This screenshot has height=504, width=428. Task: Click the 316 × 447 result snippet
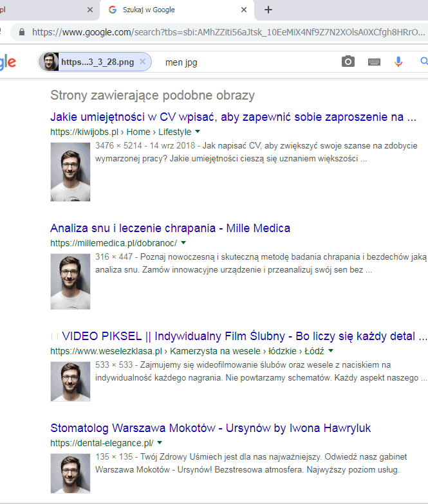pyautogui.click(x=261, y=264)
